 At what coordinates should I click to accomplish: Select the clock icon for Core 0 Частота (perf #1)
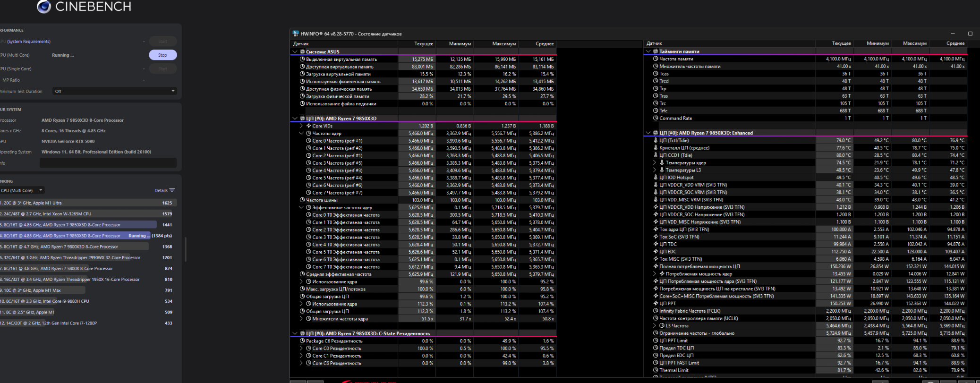tap(308, 141)
